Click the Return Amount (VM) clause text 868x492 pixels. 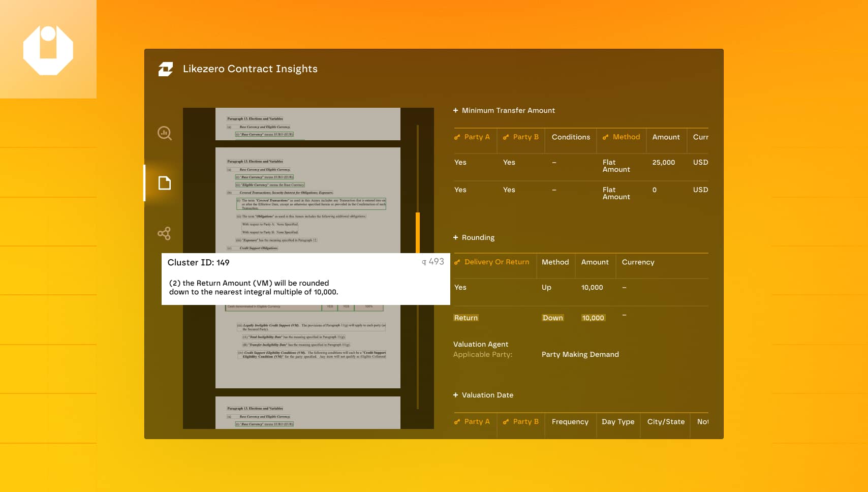point(254,288)
